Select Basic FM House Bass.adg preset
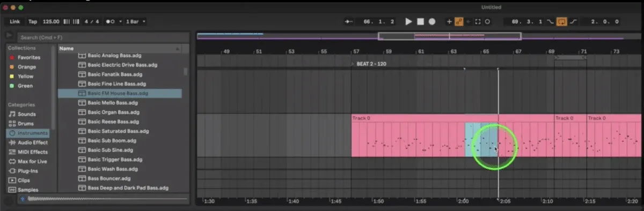 point(120,93)
